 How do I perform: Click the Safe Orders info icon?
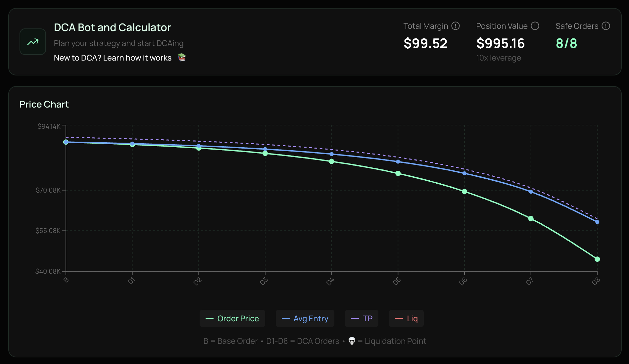pos(606,26)
